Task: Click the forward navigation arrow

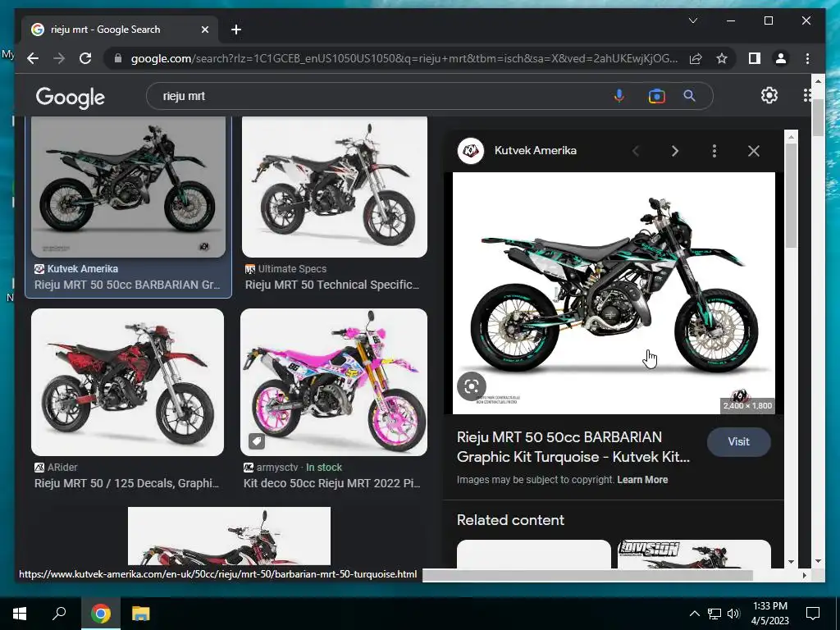Action: point(59,58)
